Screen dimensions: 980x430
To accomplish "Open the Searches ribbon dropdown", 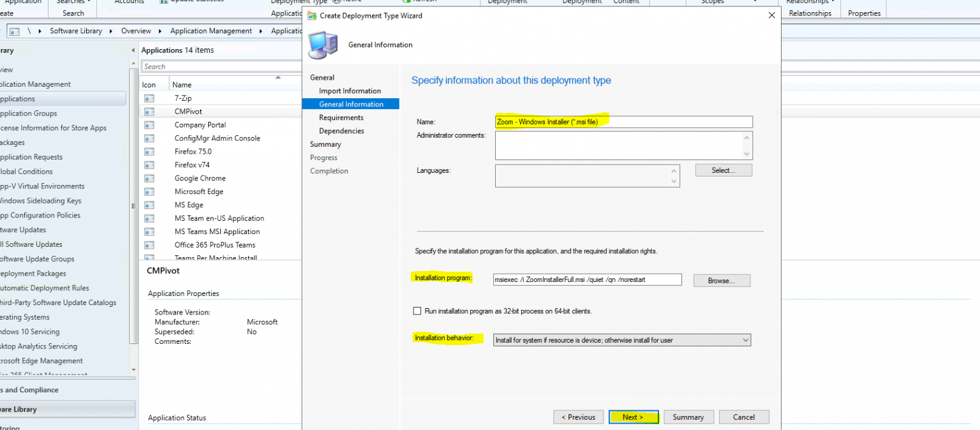I will pyautogui.click(x=73, y=2).
